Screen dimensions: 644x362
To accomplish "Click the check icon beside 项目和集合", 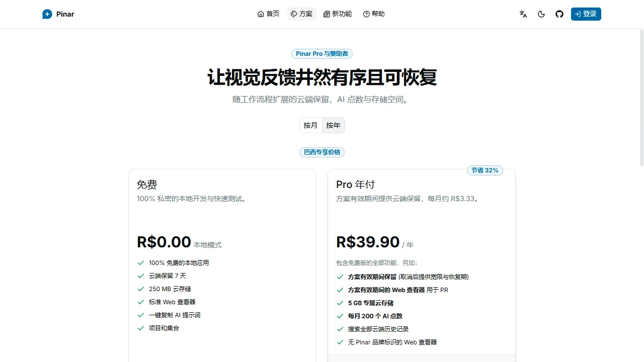I will click(x=141, y=328).
